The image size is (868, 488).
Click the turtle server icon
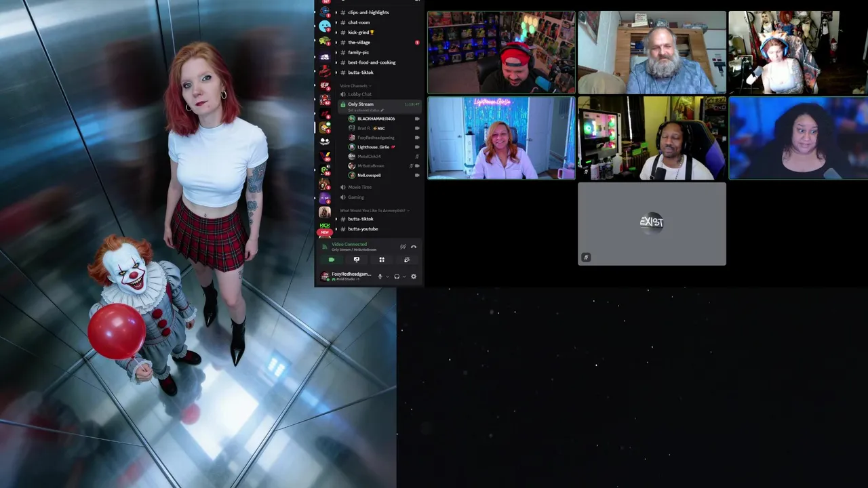325,41
